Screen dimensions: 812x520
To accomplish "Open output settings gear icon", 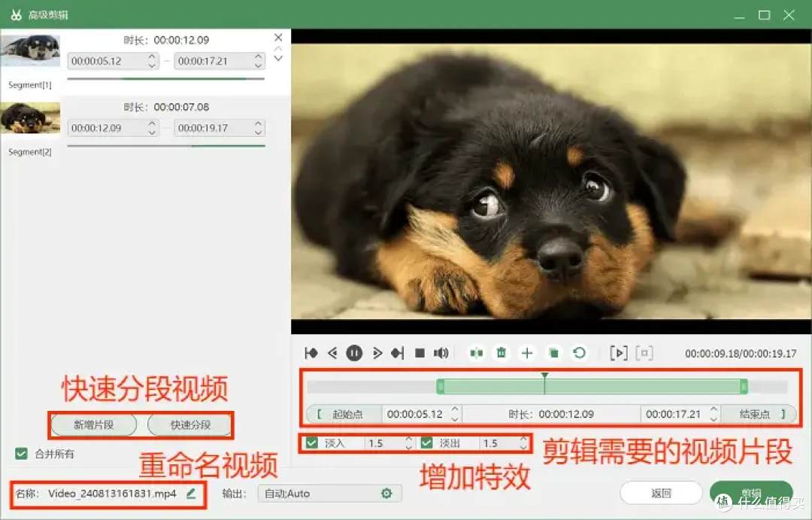I will (x=386, y=493).
